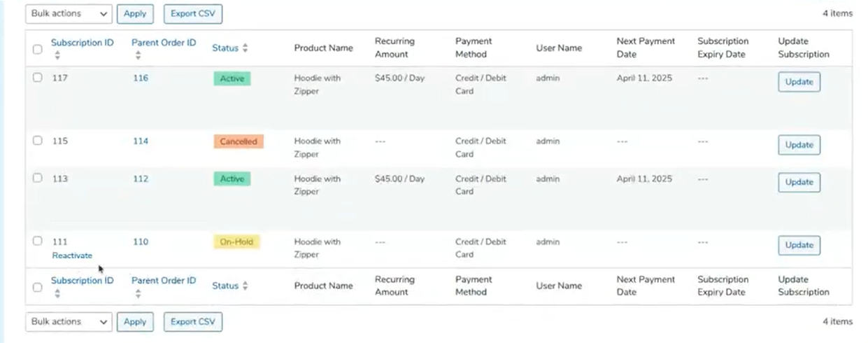Image resolution: width=868 pixels, height=343 pixels.
Task: Open parent order 116 link
Action: coord(141,78)
